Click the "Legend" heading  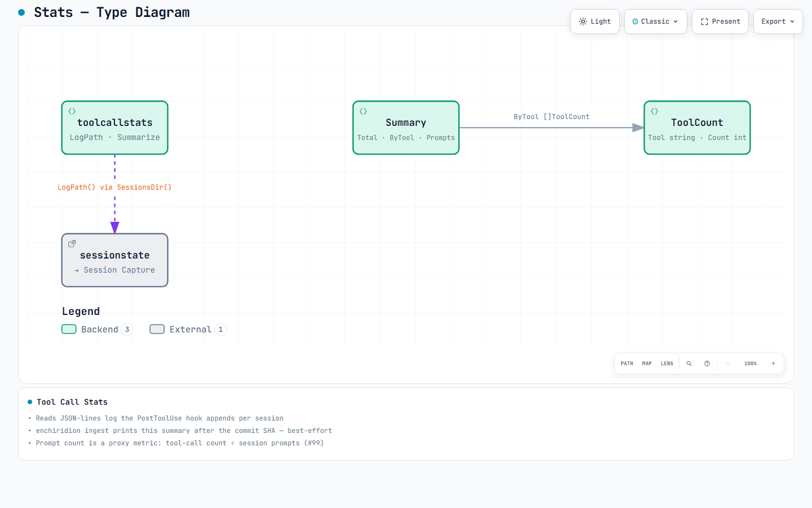[81, 312]
